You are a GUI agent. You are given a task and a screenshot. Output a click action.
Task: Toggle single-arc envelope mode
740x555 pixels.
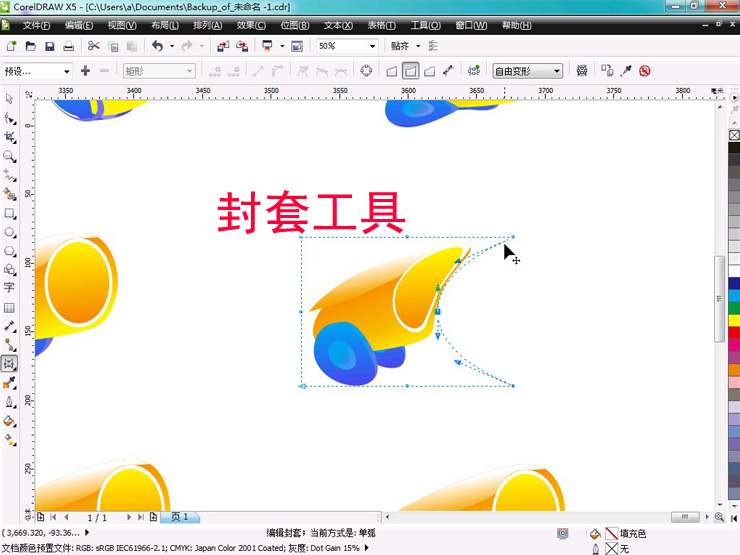pyautogui.click(x=410, y=71)
